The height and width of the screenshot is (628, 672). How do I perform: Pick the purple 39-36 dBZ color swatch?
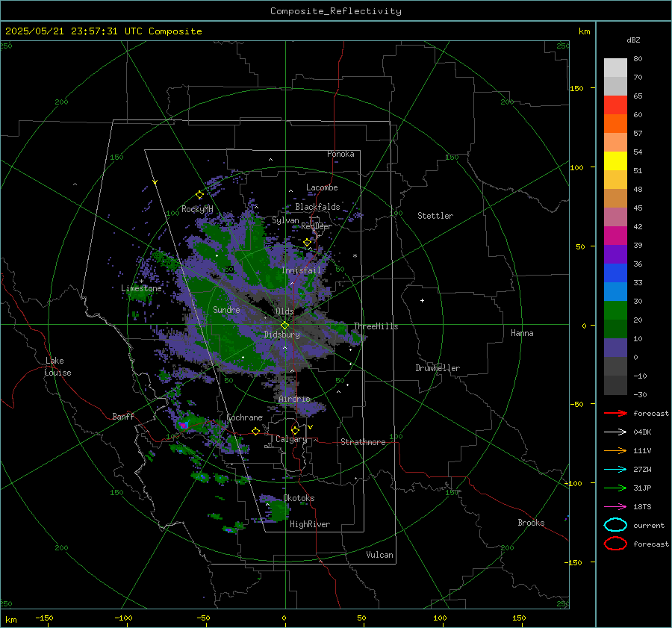click(615, 254)
